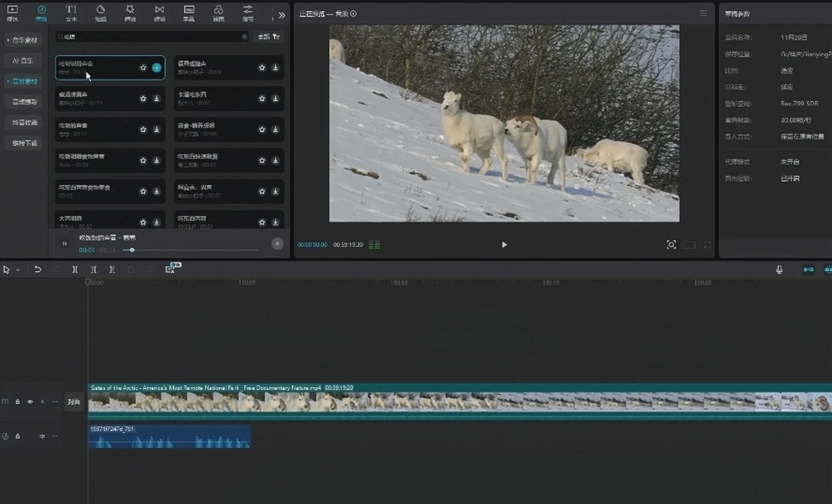This screenshot has width=832, height=504.
Task: Favorite the highlighted first sound effect
Action: (x=143, y=68)
